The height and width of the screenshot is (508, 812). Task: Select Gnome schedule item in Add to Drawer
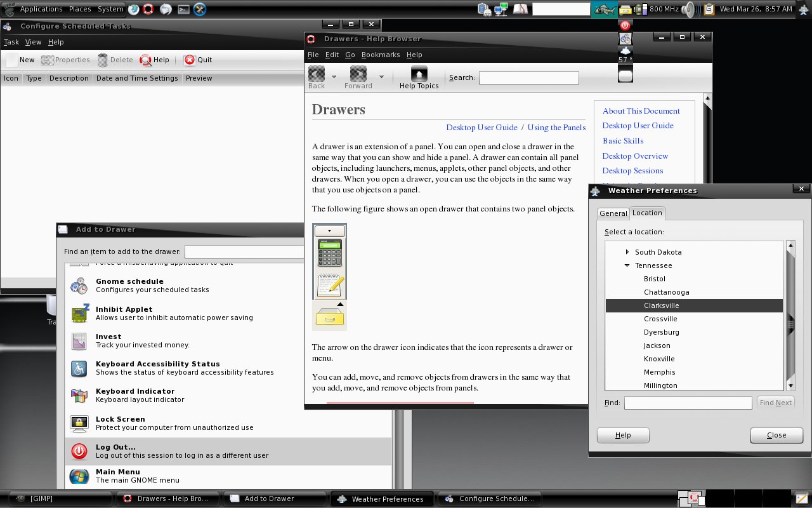point(228,286)
